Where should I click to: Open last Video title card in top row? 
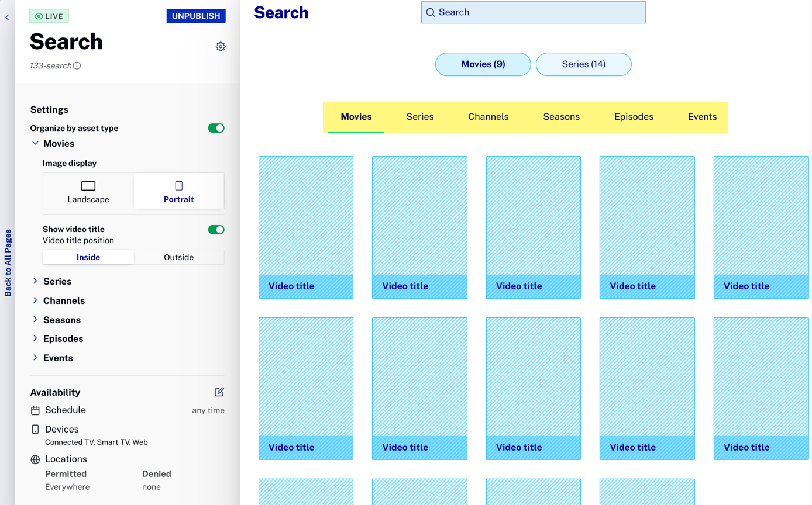pos(761,227)
